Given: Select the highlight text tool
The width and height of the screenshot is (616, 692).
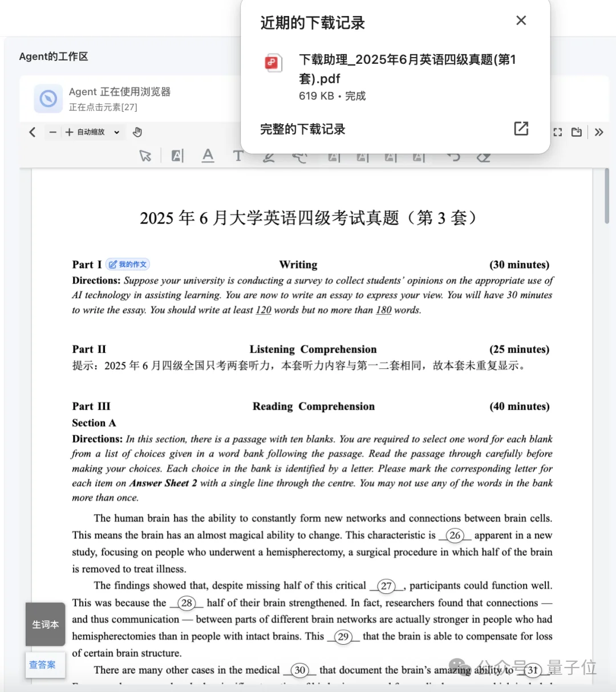Looking at the screenshot, I should pos(176,155).
